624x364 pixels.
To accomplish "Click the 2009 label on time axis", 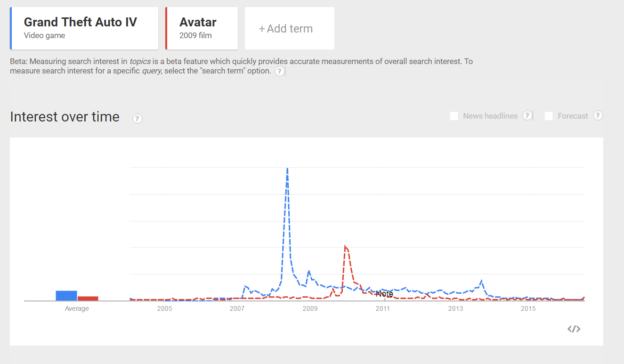I will click(x=310, y=309).
